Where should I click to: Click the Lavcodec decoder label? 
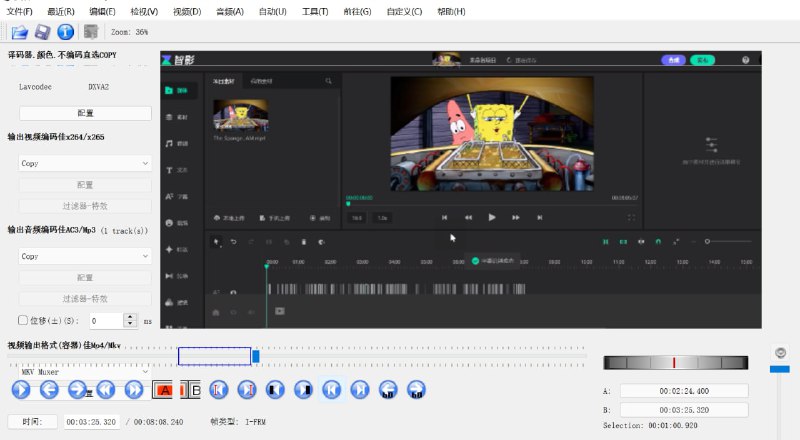tap(35, 87)
